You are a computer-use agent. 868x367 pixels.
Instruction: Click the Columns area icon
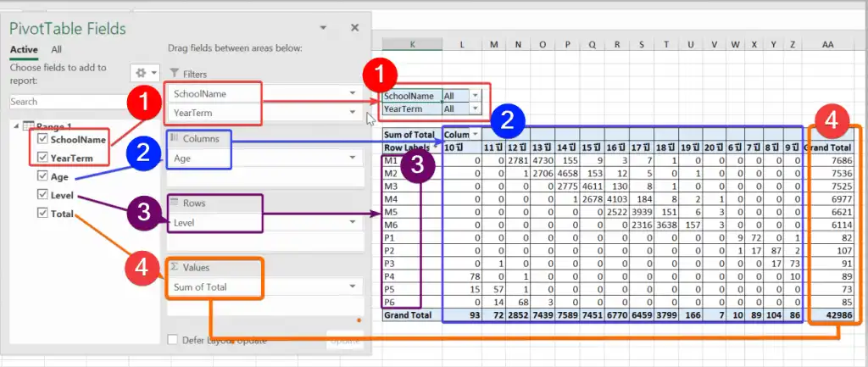pos(175,138)
